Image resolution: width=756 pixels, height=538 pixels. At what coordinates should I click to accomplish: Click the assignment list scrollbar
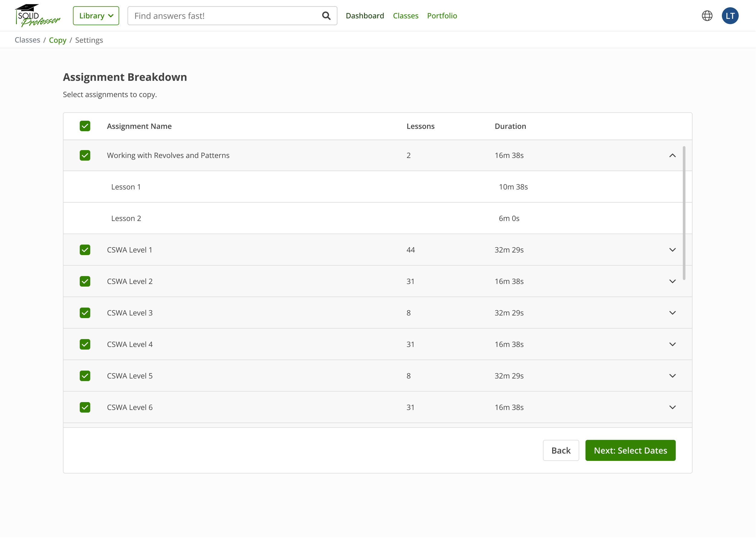coord(684,213)
